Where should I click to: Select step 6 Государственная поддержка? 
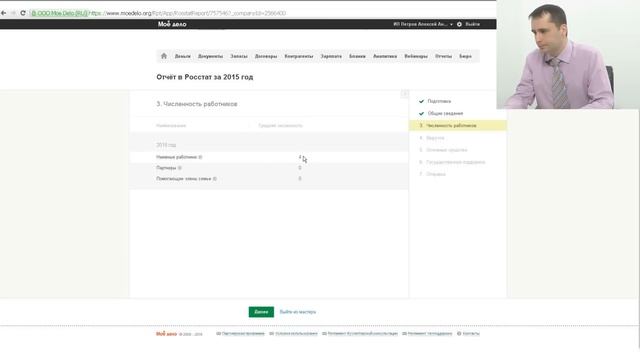coord(455,162)
